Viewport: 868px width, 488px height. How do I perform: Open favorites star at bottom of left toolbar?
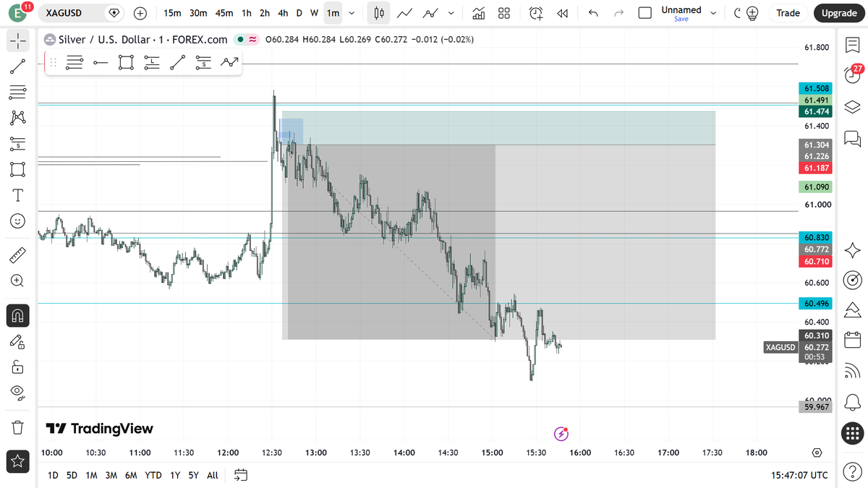tap(18, 460)
